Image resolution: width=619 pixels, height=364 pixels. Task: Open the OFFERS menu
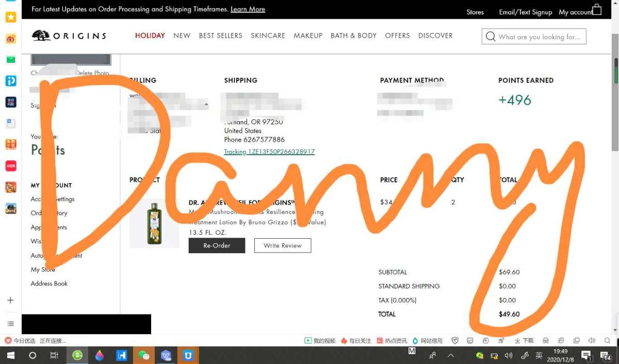pyautogui.click(x=398, y=36)
